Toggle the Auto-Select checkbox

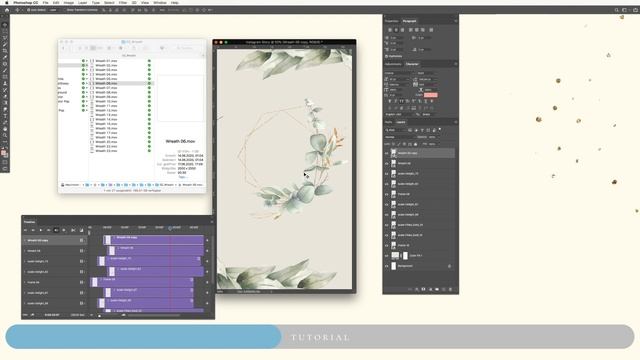[29, 10]
